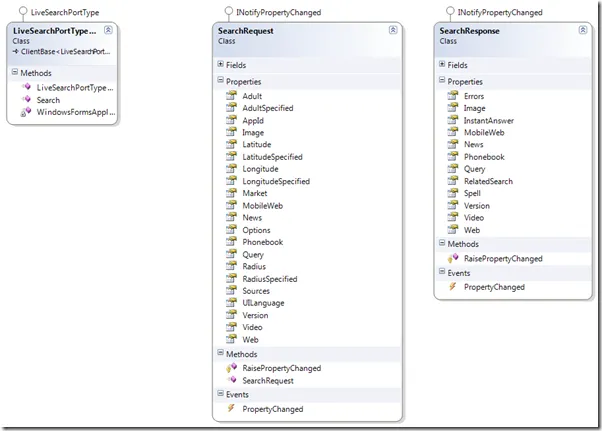Click SearchRequest's RaisePropertyChanged method icon

point(231,368)
